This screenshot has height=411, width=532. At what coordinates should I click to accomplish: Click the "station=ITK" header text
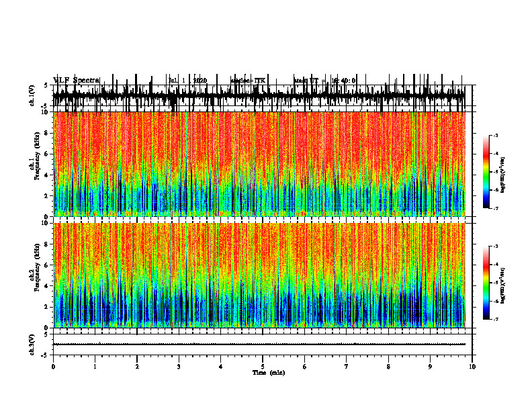click(248, 81)
